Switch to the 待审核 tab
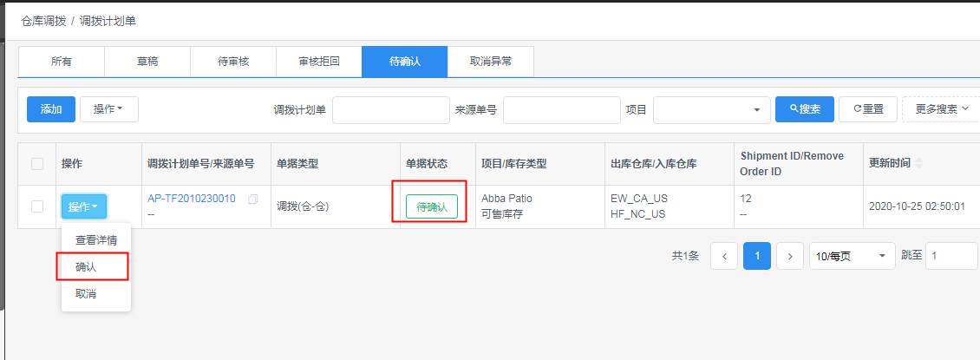 point(233,62)
